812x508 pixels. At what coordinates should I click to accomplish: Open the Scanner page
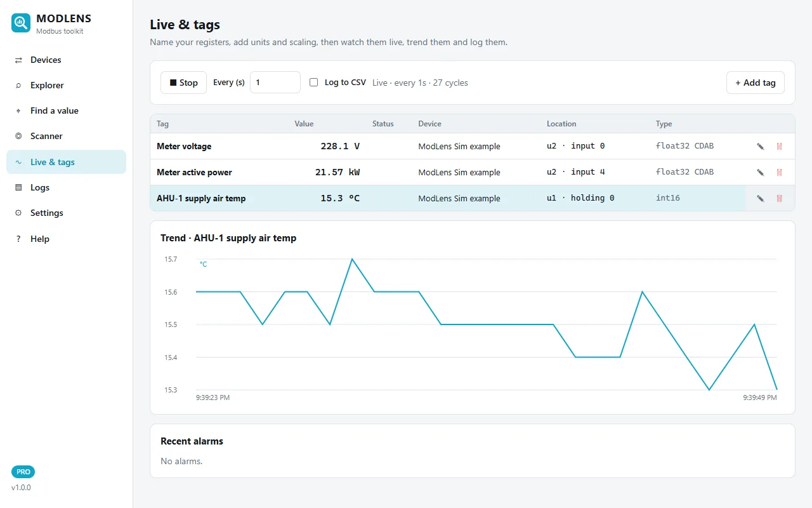coord(66,136)
